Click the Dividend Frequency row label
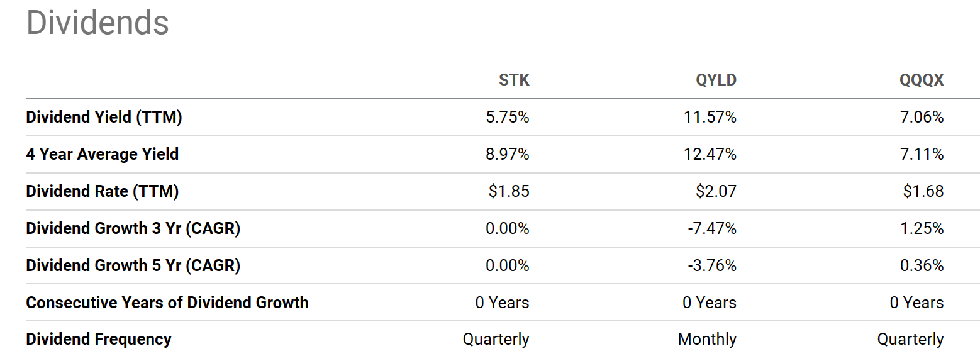The width and height of the screenshot is (980, 361). coord(98,340)
